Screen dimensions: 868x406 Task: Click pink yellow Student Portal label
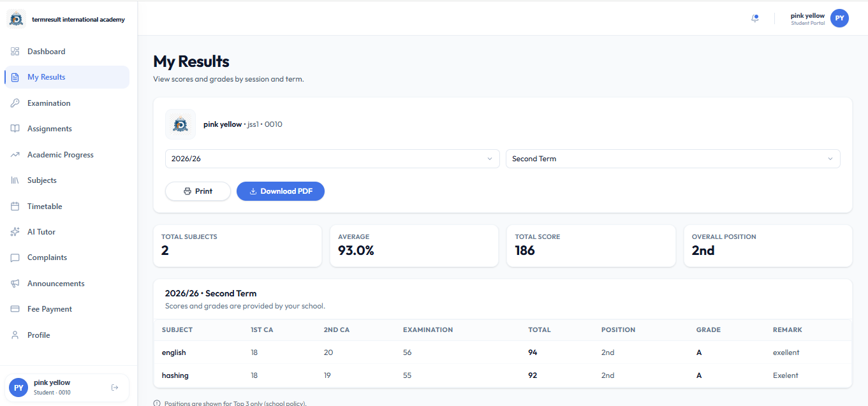tap(807, 19)
